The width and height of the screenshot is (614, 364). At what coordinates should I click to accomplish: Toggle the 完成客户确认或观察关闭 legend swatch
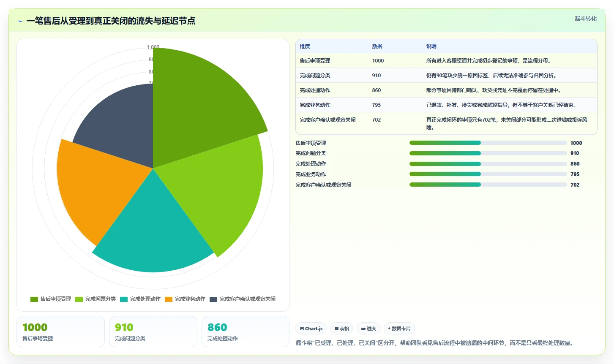[213, 299]
